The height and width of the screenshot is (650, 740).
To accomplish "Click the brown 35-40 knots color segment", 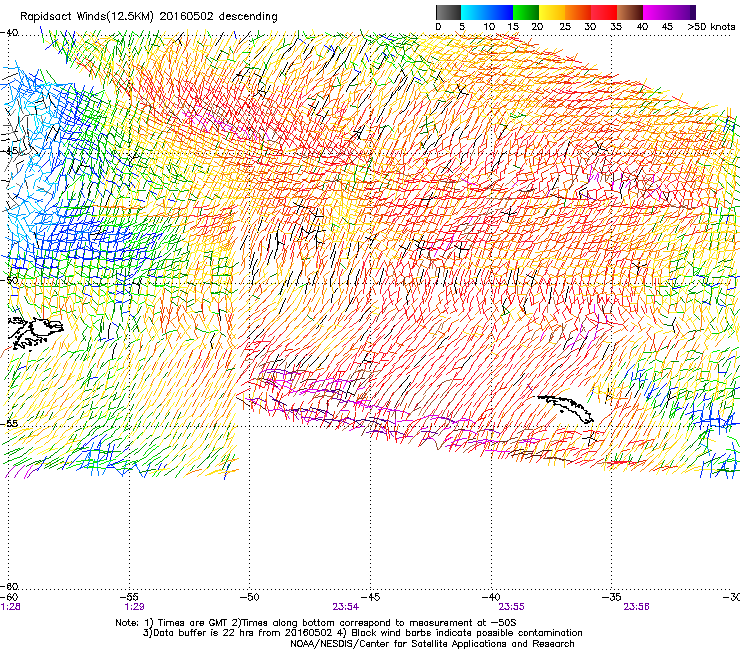I will (630, 12).
